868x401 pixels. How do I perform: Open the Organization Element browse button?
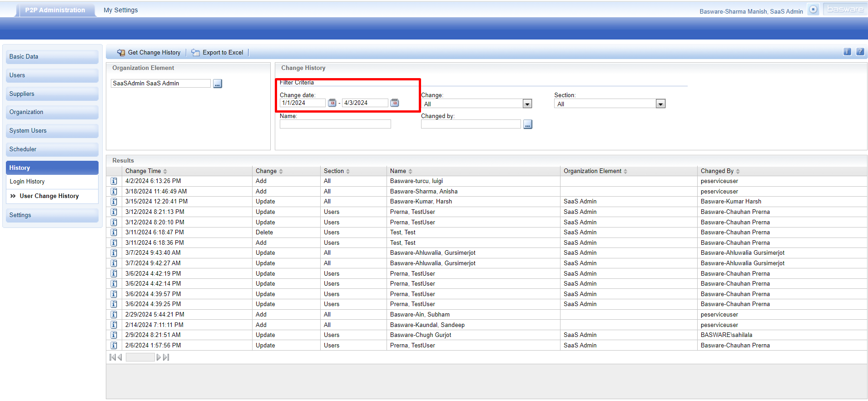click(x=218, y=84)
